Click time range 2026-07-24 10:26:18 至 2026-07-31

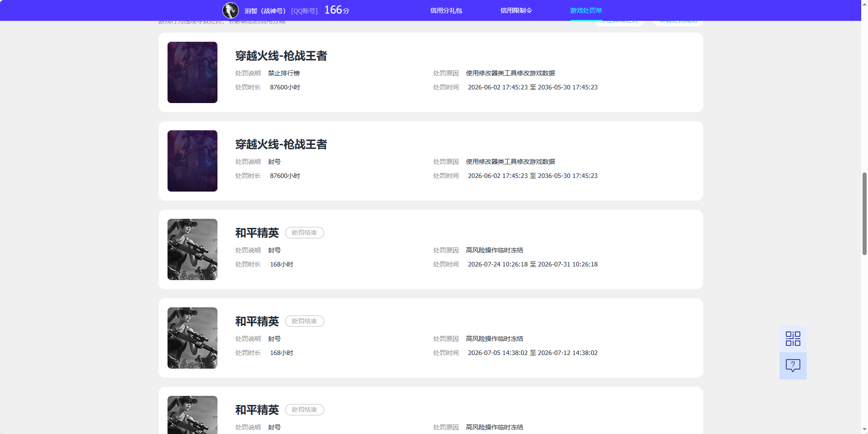(x=533, y=264)
